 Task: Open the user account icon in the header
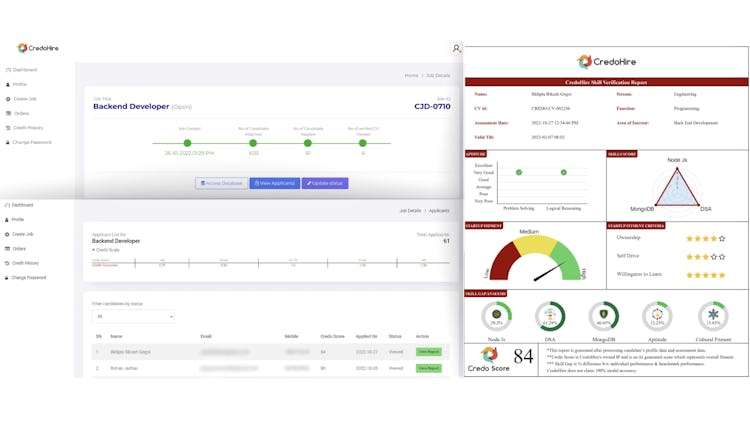point(456,48)
